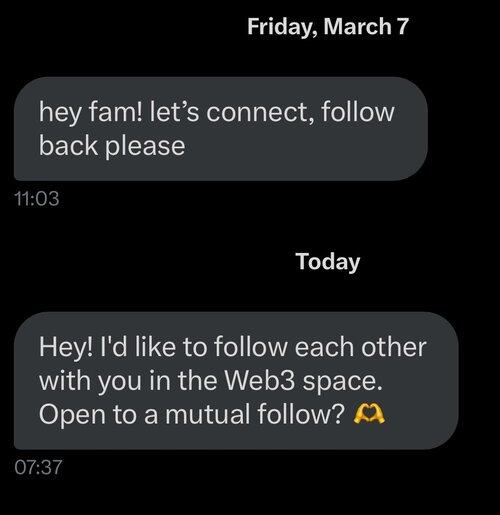
Task: Click the word 'please' in first message
Action: [145, 147]
